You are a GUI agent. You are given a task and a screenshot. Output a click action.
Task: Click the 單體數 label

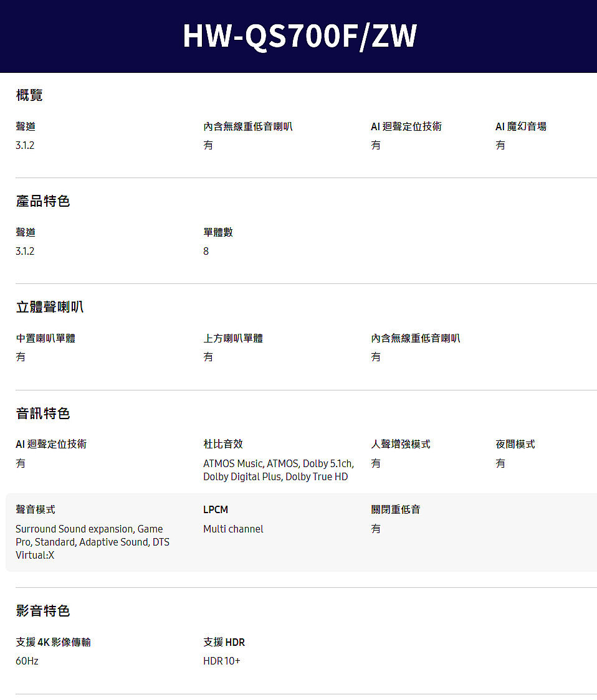[x=218, y=232]
